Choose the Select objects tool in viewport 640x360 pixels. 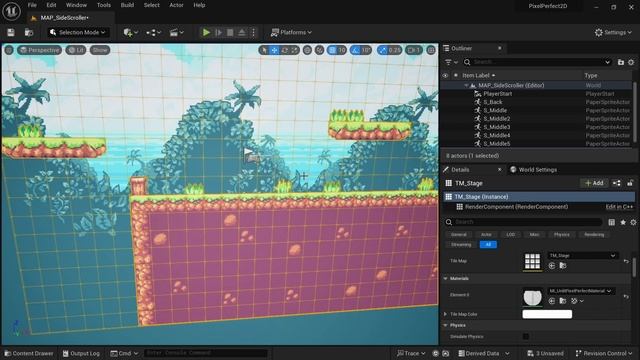(x=264, y=50)
